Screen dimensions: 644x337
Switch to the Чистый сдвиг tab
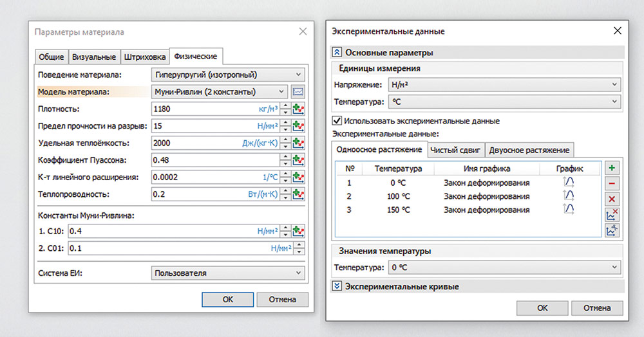click(453, 150)
